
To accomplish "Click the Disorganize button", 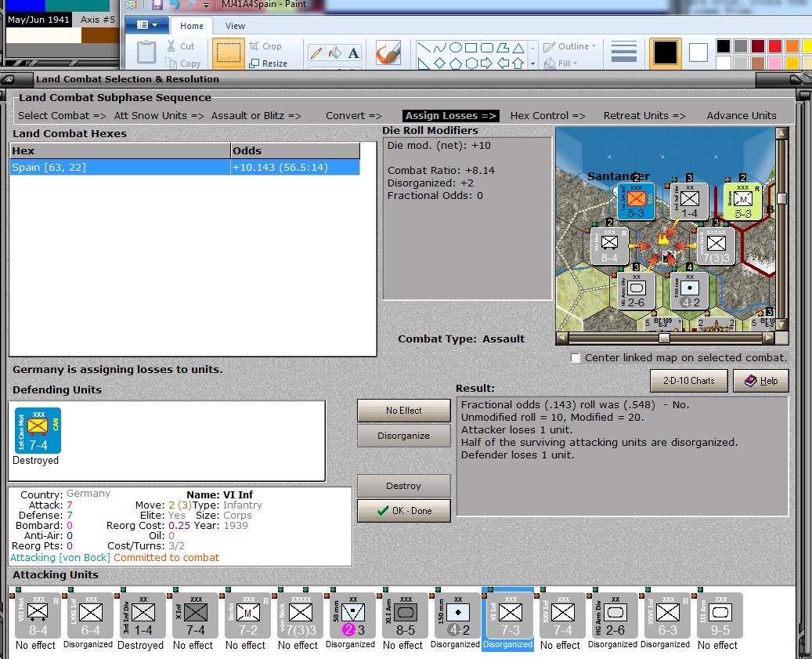I will (x=404, y=436).
